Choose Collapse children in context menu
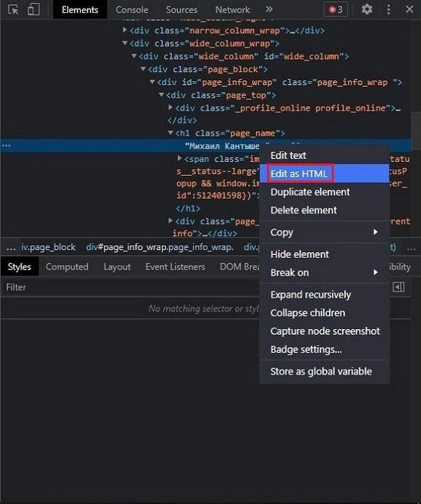This screenshot has height=504, width=421. [324, 313]
